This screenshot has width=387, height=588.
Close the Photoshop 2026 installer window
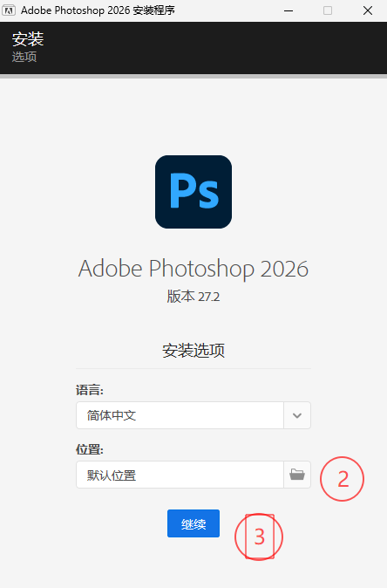[368, 10]
